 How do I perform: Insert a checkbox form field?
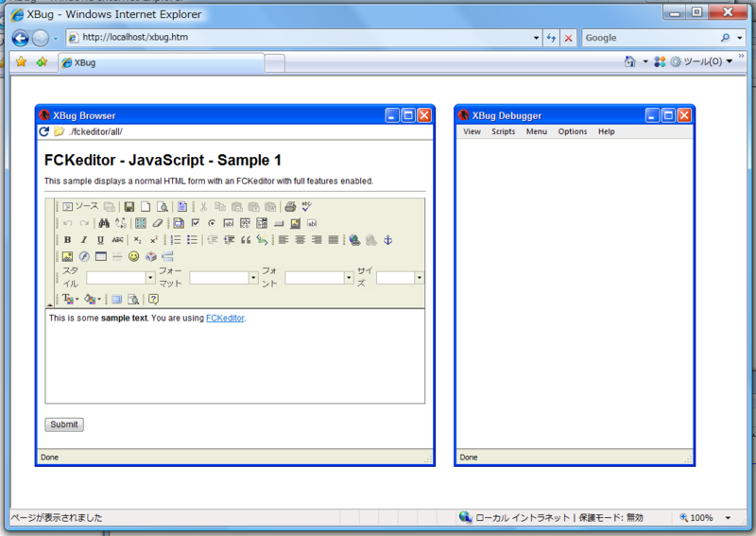click(196, 223)
